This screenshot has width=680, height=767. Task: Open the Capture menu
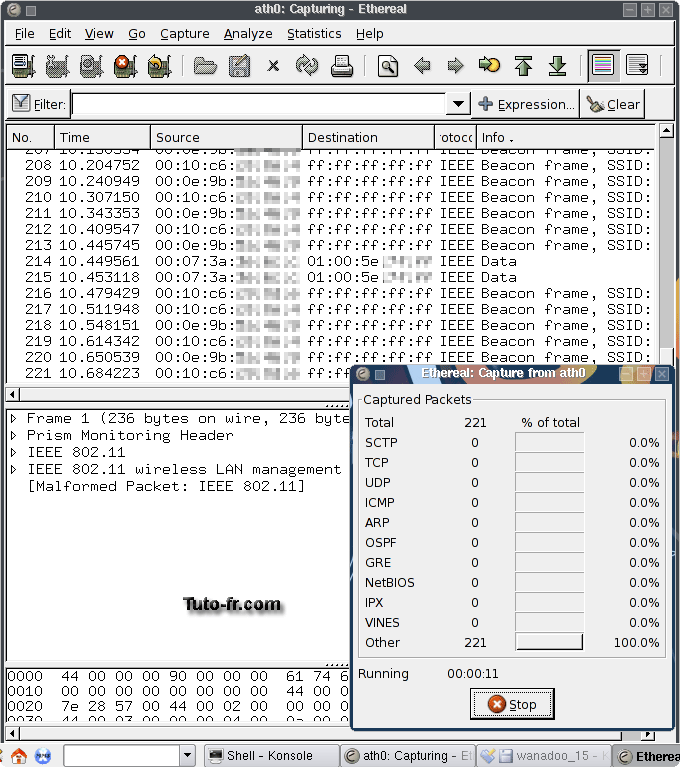(184, 34)
